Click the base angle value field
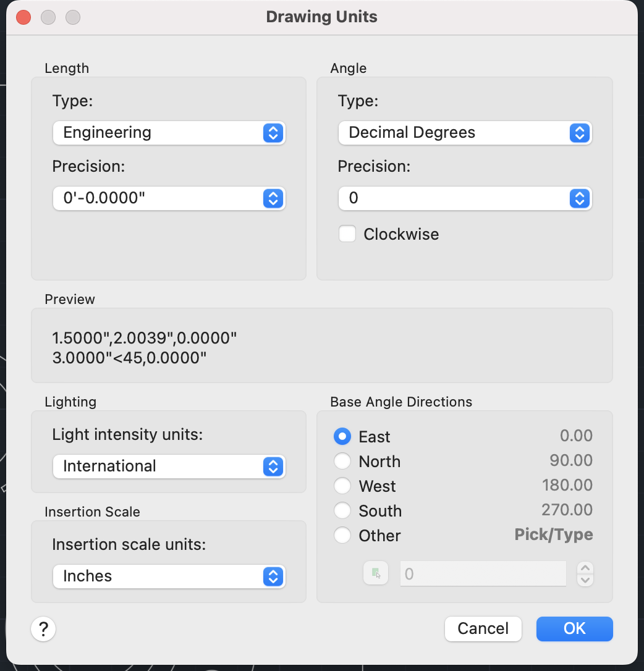Viewport: 644px width, 671px height. (483, 574)
